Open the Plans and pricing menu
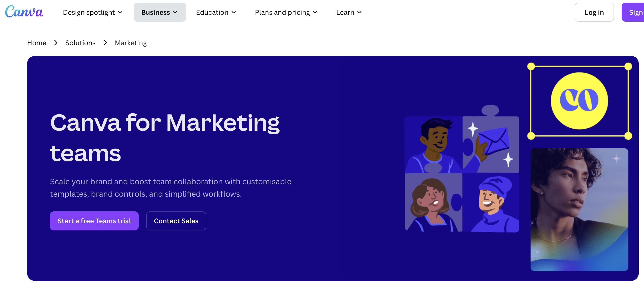The height and width of the screenshot is (299, 644). (286, 12)
